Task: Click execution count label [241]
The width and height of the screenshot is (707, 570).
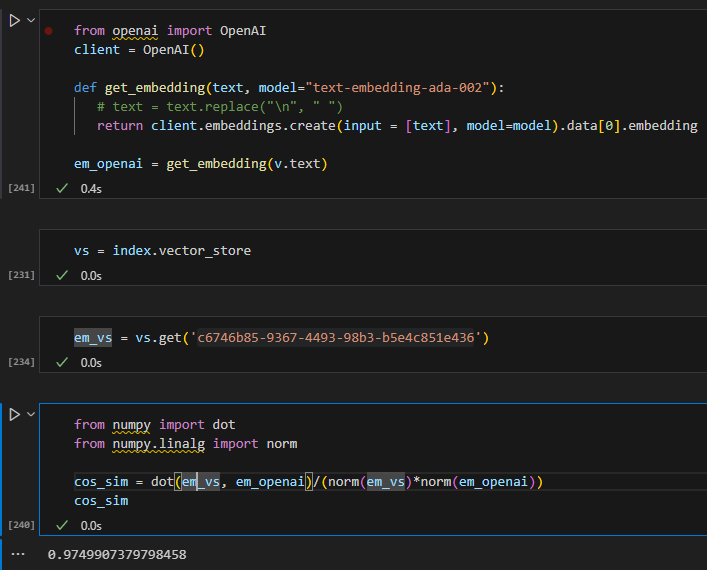Action: tap(21, 188)
